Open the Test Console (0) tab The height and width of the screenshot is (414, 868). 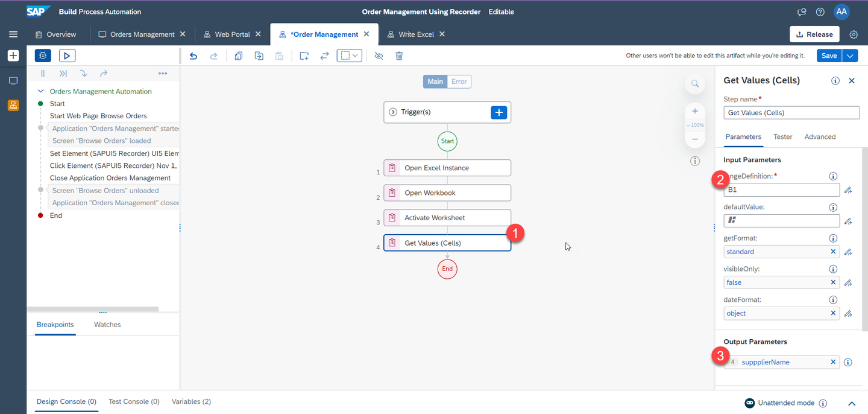point(134,401)
